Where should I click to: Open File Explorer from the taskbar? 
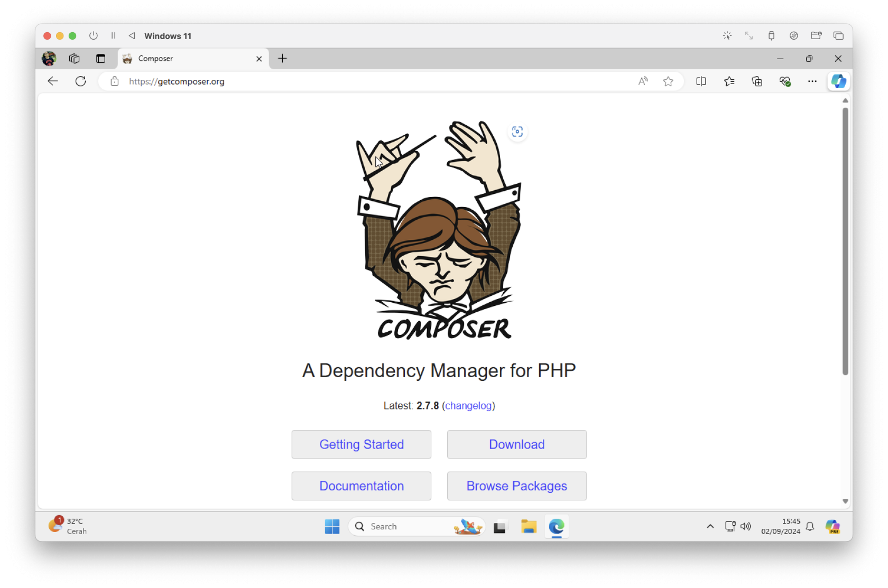coord(529,527)
